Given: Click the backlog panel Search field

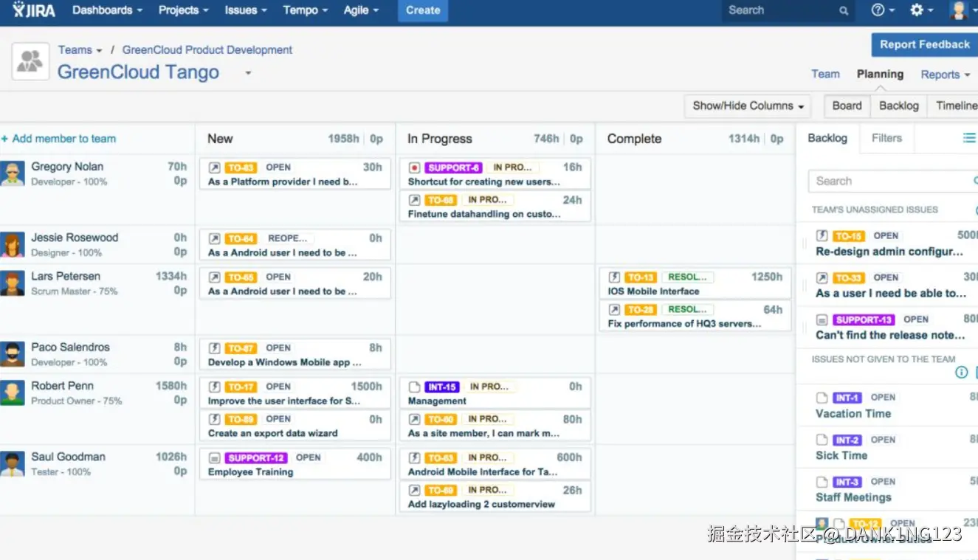Looking at the screenshot, I should (893, 181).
